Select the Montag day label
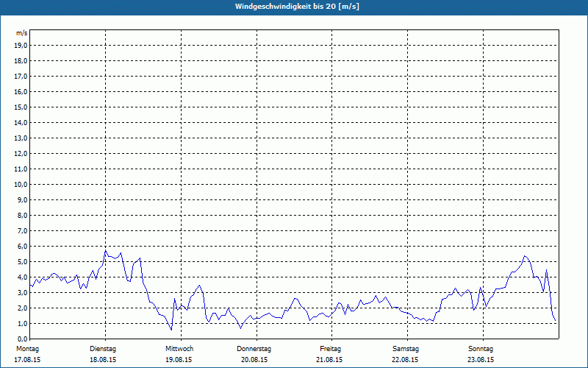The image size is (588, 368). (x=27, y=349)
